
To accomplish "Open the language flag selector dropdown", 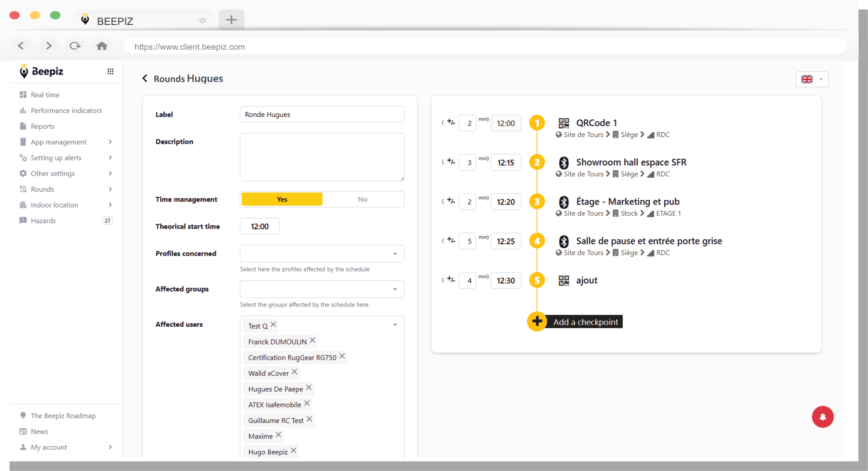I will point(811,79).
